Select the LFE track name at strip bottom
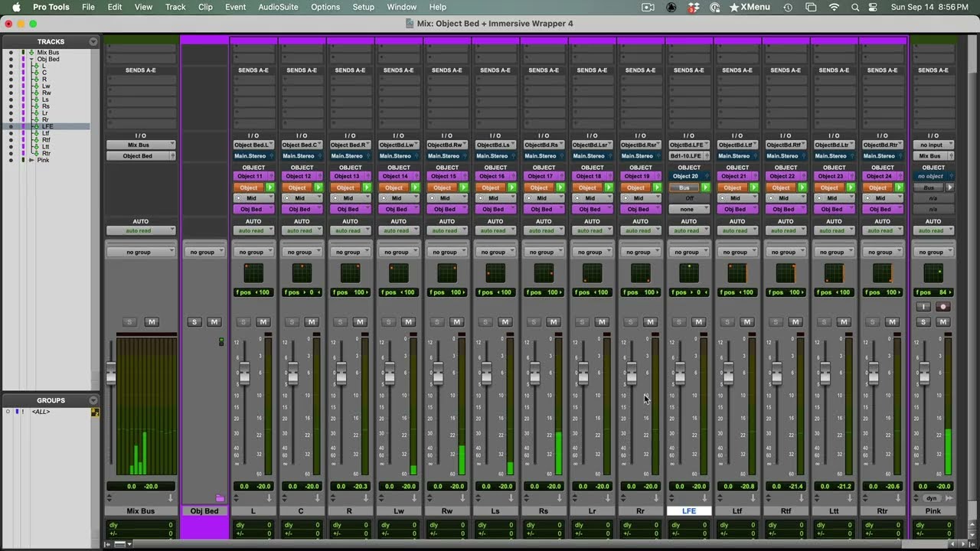 coord(689,510)
